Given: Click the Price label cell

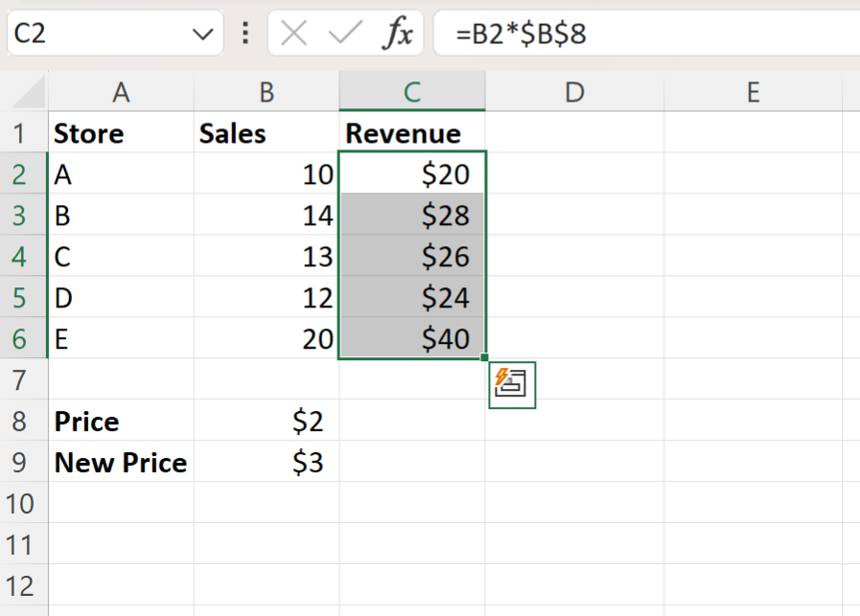Looking at the screenshot, I should (x=121, y=421).
